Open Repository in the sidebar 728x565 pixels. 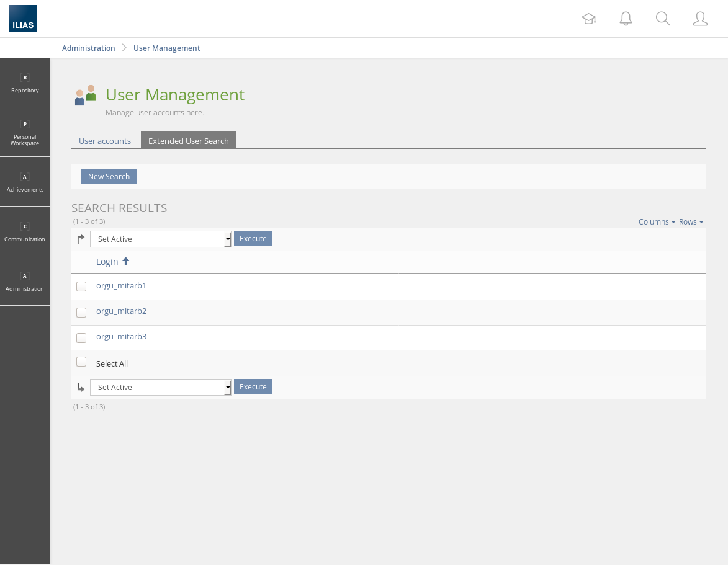tap(25, 82)
